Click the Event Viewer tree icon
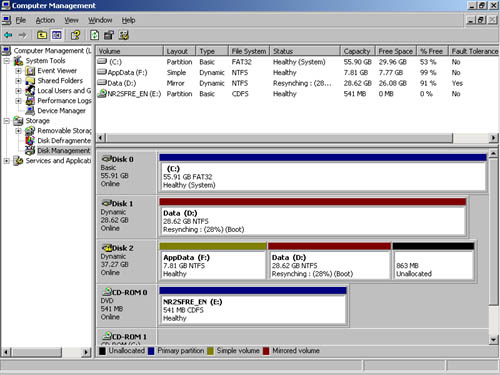This screenshot has width=500, height=375. click(x=30, y=71)
